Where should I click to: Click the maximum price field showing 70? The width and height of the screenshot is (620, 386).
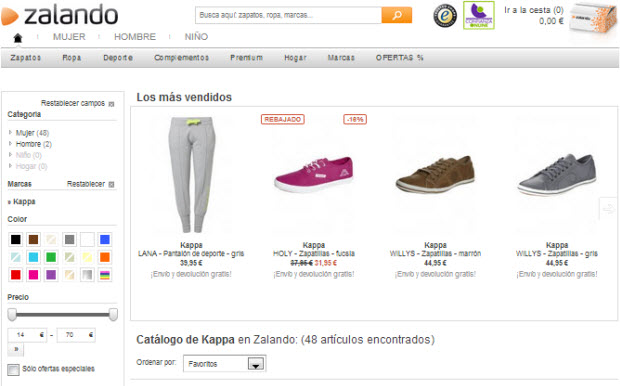pyautogui.click(x=76, y=335)
